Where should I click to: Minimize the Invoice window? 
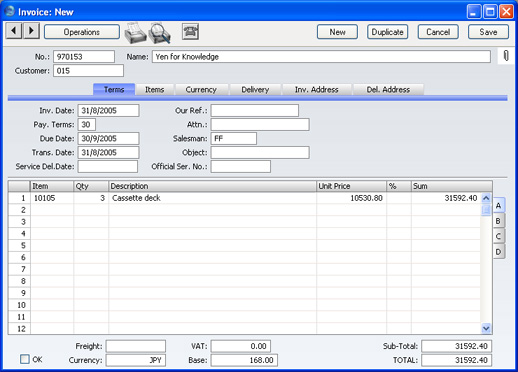tap(474, 12)
